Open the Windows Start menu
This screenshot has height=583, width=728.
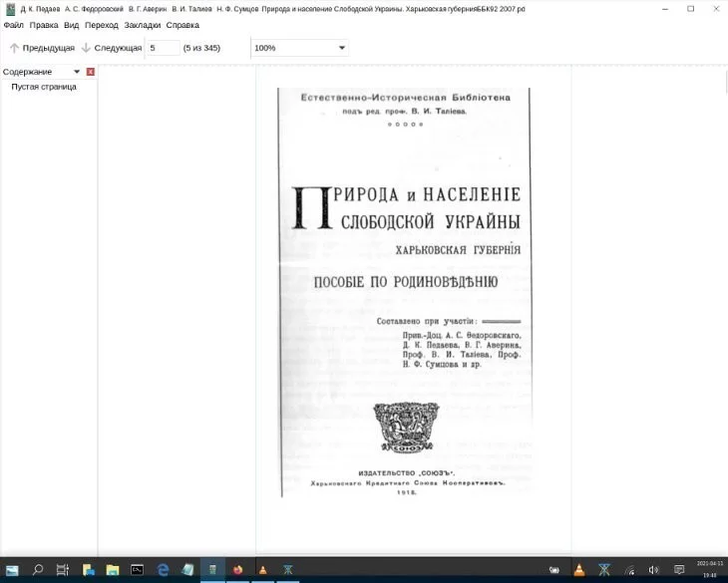pyautogui.click(x=12, y=570)
